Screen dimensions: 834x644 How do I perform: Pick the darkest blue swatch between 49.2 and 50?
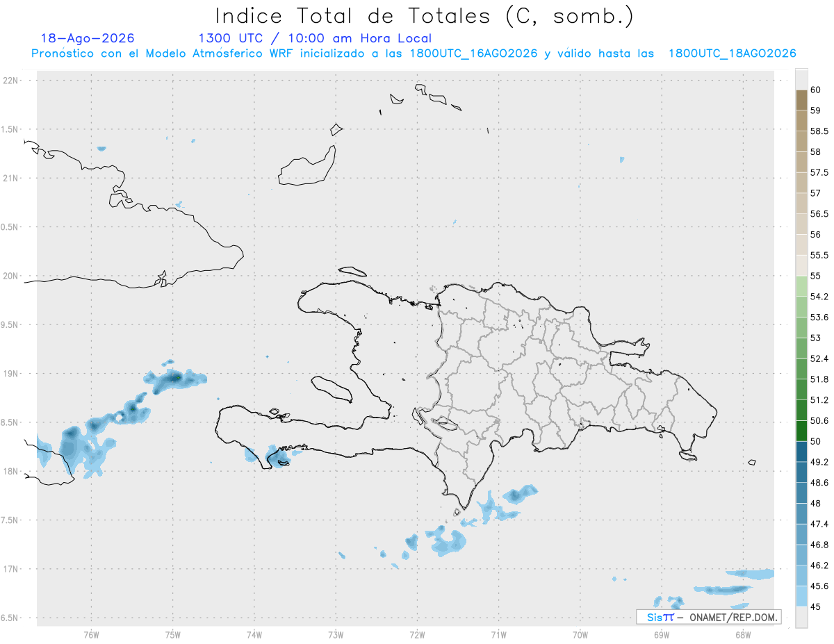[x=801, y=452]
